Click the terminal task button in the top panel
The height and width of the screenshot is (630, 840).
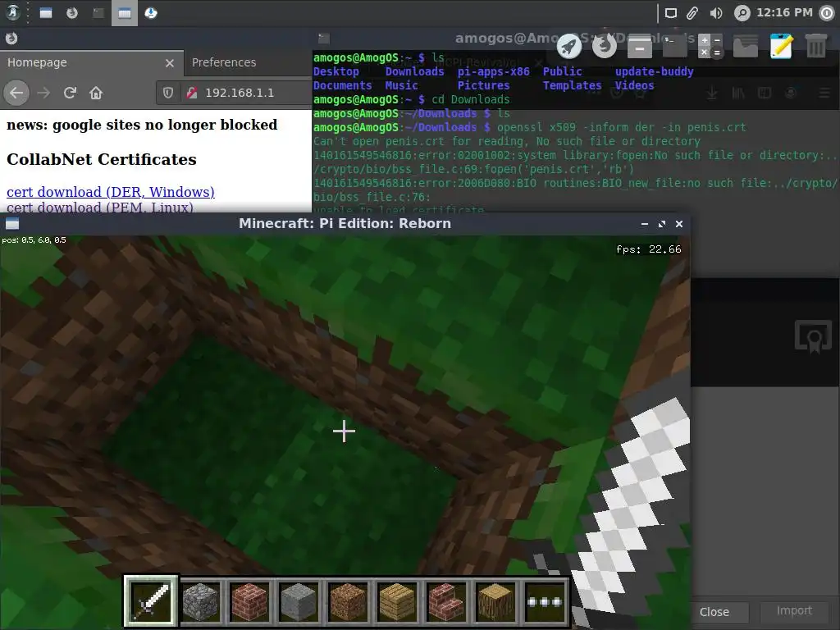(x=98, y=13)
